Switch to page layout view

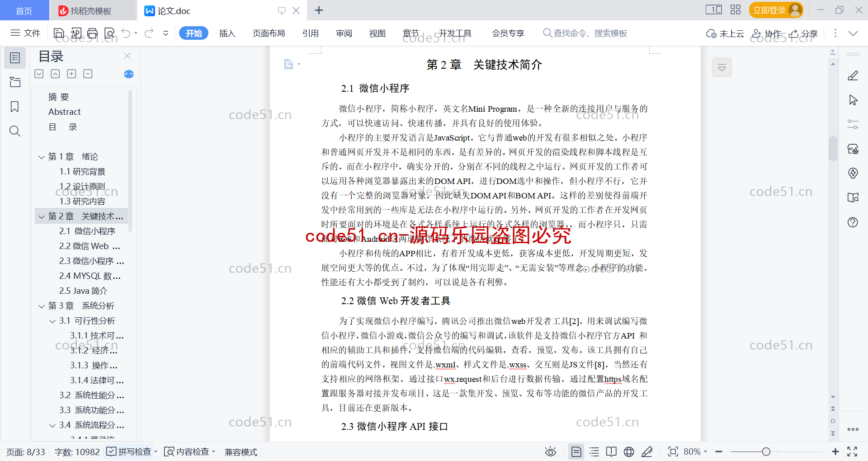[x=576, y=452]
